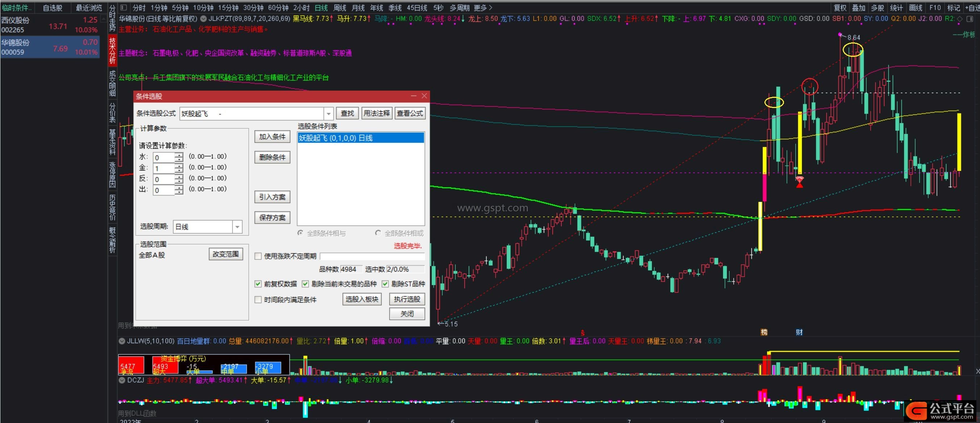Open 分价表 vertical sidebar tab
This screenshot has height=423, width=980.
click(x=112, y=112)
